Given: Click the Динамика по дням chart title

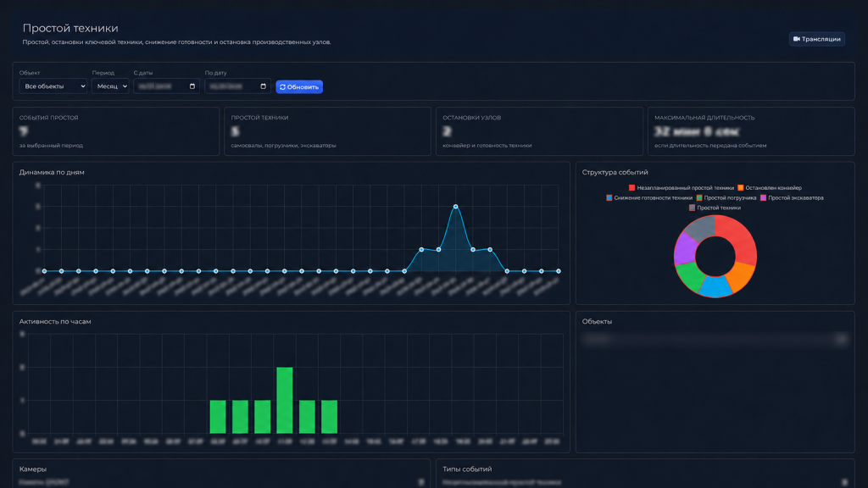Looking at the screenshot, I should click(x=52, y=172).
